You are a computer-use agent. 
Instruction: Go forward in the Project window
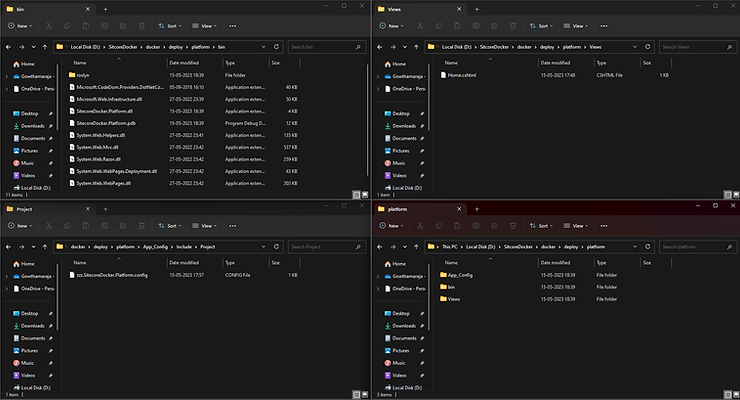[x=21, y=247]
